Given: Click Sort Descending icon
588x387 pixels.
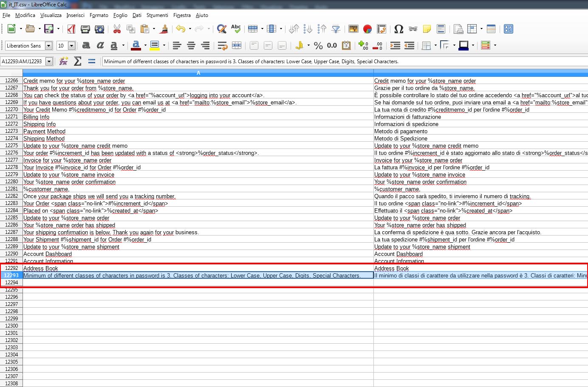Looking at the screenshot, I should pos(322,29).
